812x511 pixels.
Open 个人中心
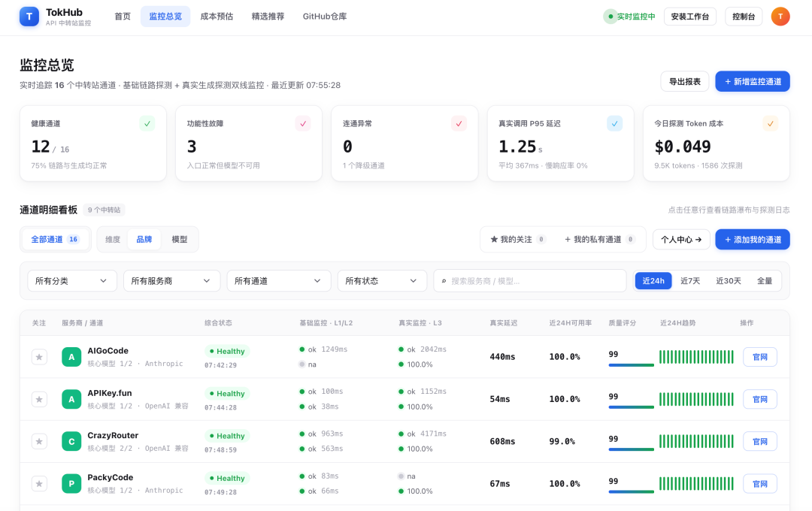pyautogui.click(x=681, y=239)
